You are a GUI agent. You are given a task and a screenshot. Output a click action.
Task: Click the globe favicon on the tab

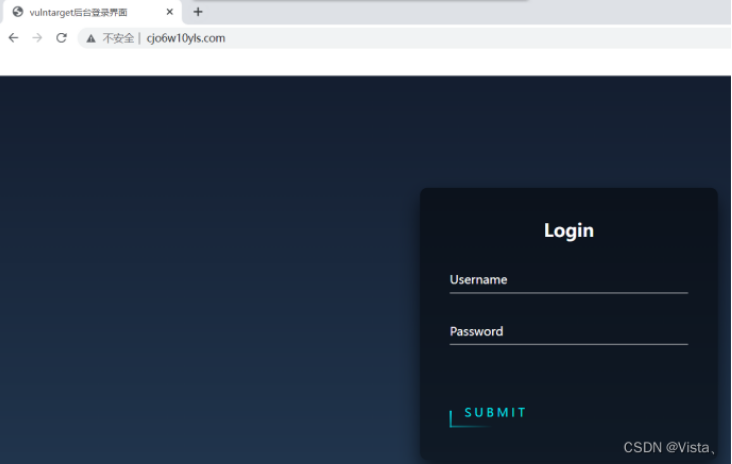[x=18, y=12]
